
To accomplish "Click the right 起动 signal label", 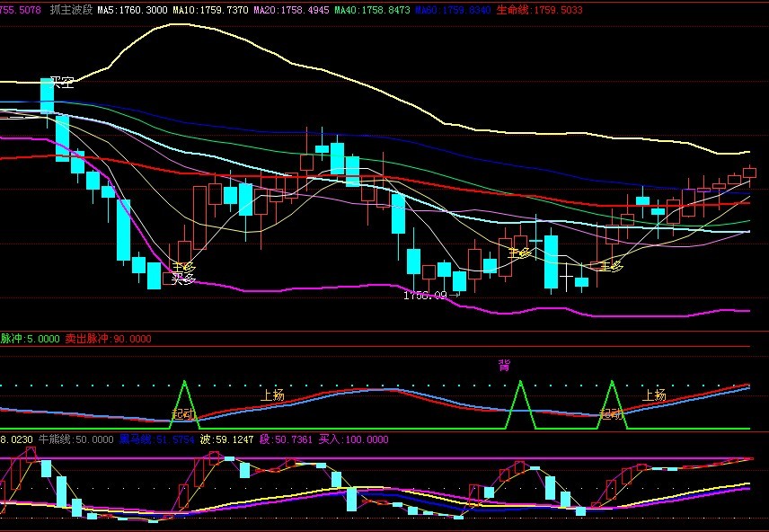I will (612, 414).
